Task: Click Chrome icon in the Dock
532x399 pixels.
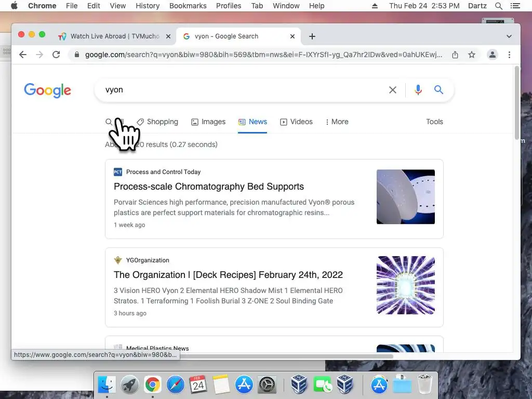Action: click(153, 385)
